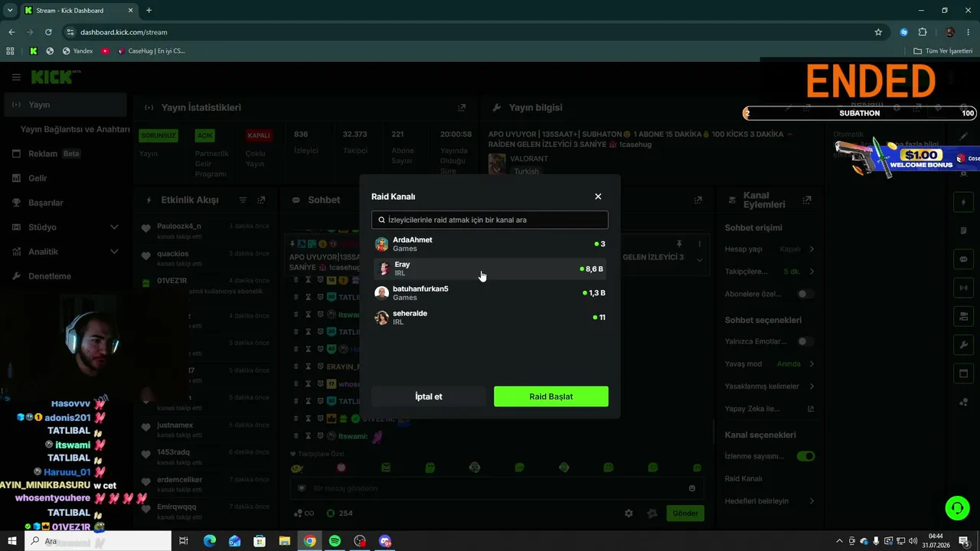Click the chat message input field

[496, 488]
